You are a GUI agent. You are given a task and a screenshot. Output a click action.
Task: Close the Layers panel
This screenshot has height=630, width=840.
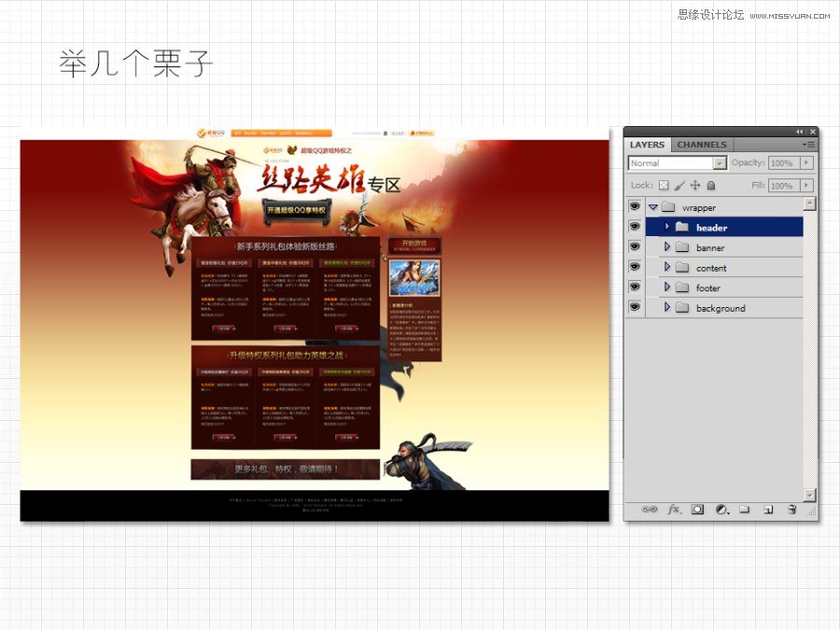(813, 132)
